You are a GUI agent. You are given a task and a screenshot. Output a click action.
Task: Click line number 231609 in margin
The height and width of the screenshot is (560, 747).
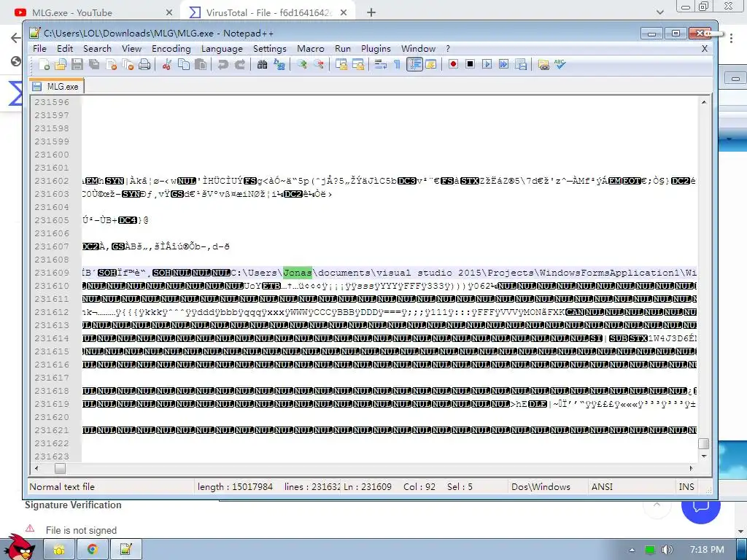(x=52, y=273)
